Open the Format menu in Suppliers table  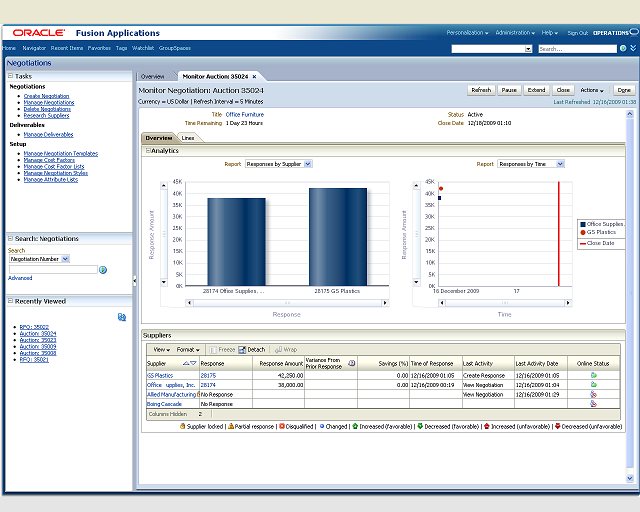188,349
